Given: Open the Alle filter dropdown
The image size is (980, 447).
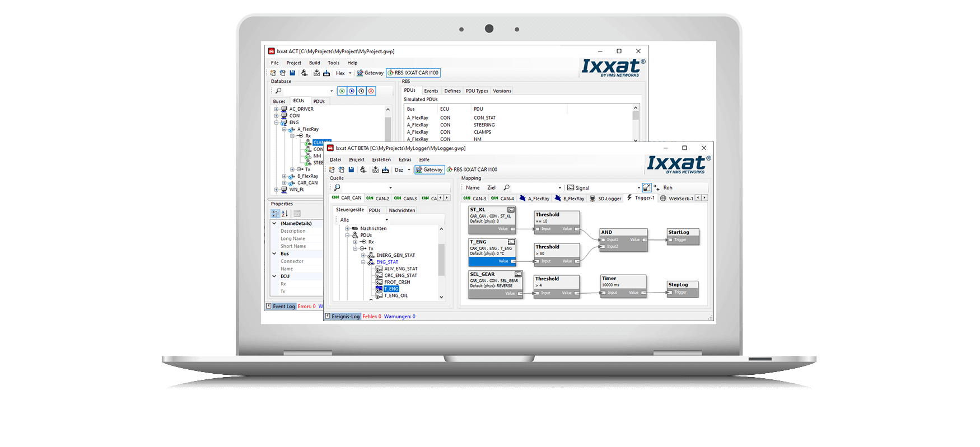Looking at the screenshot, I should [386, 220].
